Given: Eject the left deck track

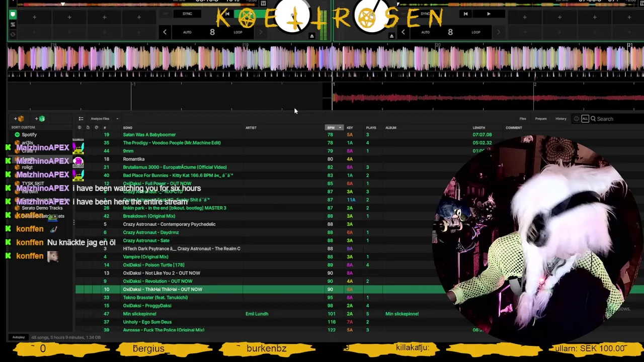Looking at the screenshot, I should coord(311,36).
